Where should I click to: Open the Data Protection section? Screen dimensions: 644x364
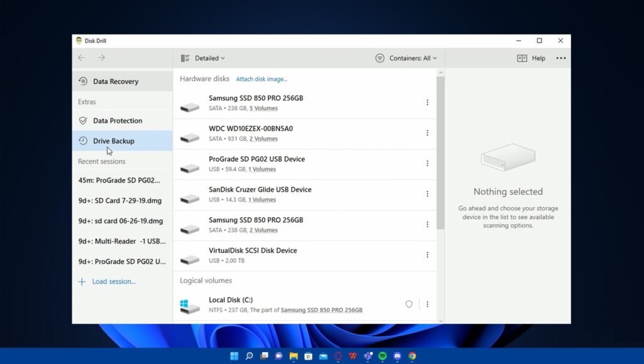tap(123, 120)
